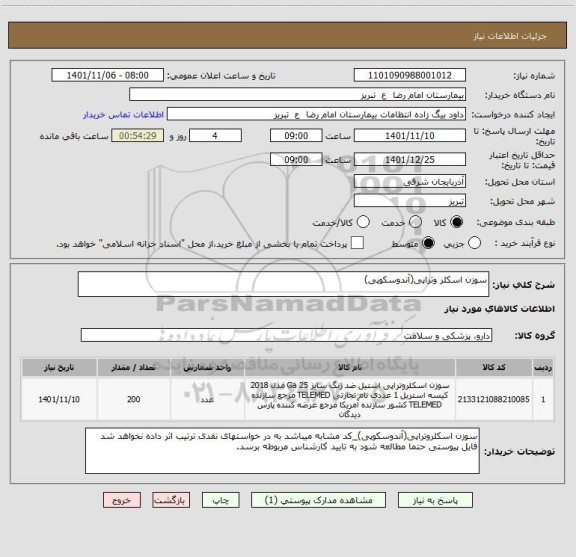This screenshot has width=576, height=557.
Task: Click the پاسخ به نیاز button
Action: click(x=435, y=500)
